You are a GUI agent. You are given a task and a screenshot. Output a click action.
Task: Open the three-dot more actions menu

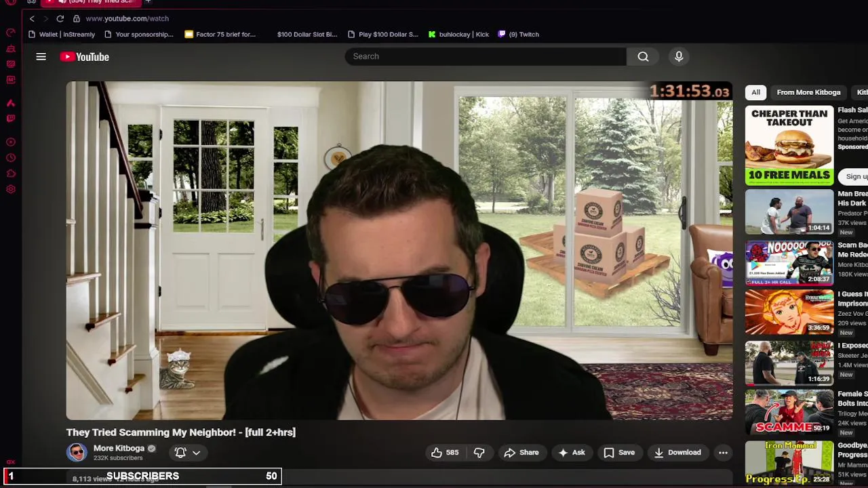[x=723, y=453]
